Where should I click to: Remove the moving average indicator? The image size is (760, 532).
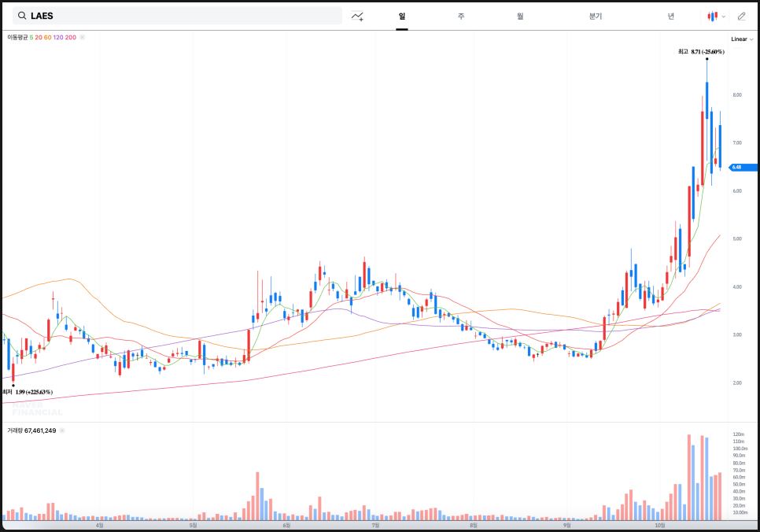point(83,37)
